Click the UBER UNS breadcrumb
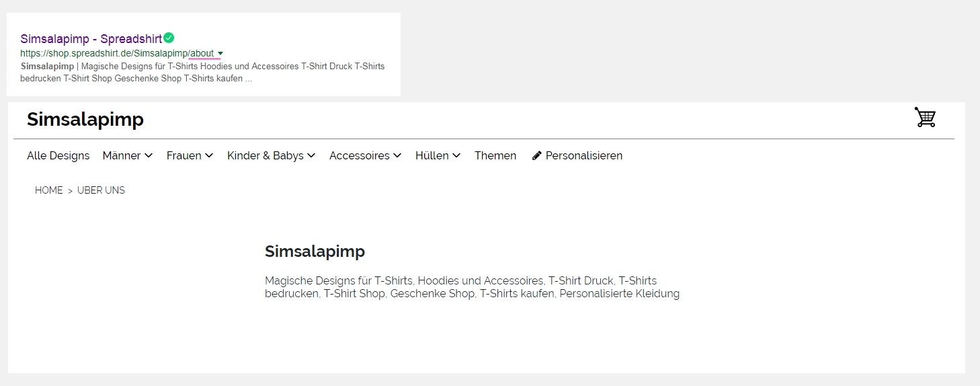 101,190
